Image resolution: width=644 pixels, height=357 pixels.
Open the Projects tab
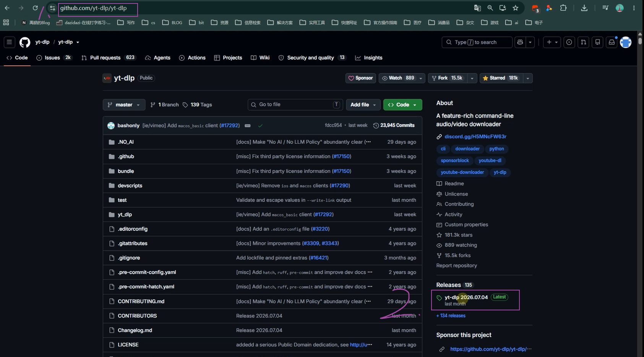228,58
